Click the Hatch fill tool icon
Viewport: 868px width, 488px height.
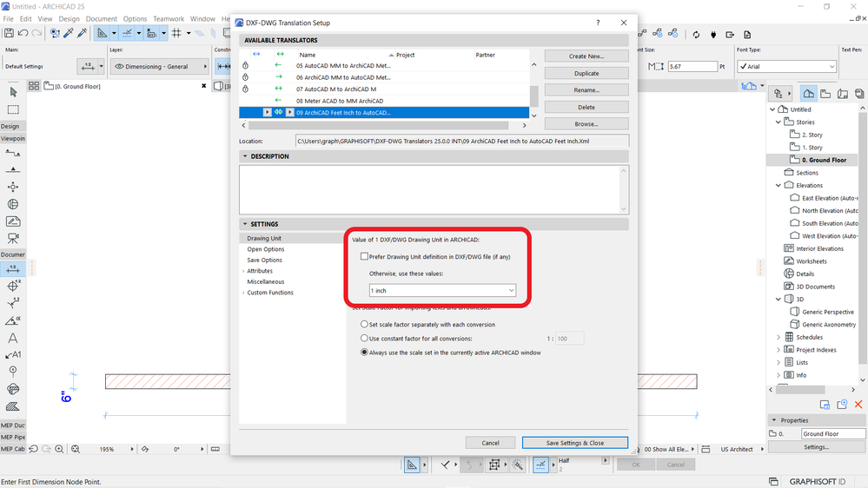pos(13,406)
